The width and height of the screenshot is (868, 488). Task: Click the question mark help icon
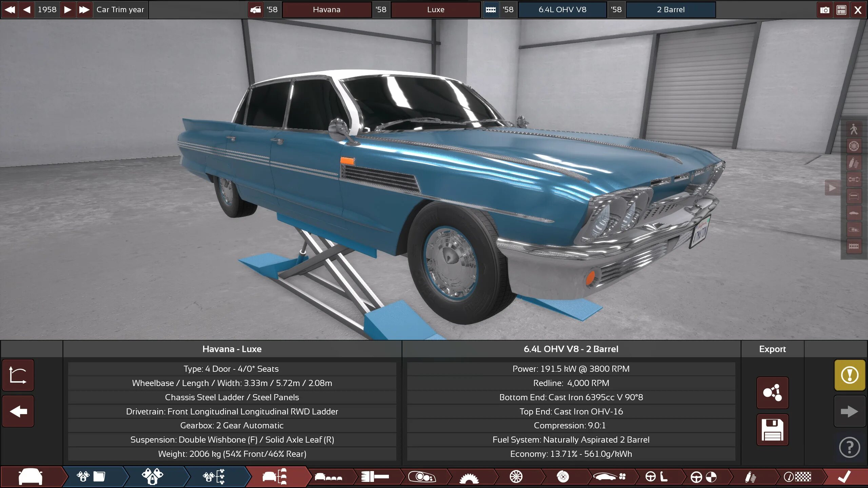[x=849, y=447]
